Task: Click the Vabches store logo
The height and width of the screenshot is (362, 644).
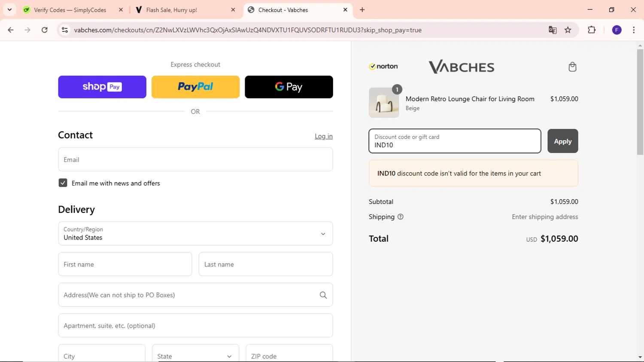Action: (x=462, y=67)
